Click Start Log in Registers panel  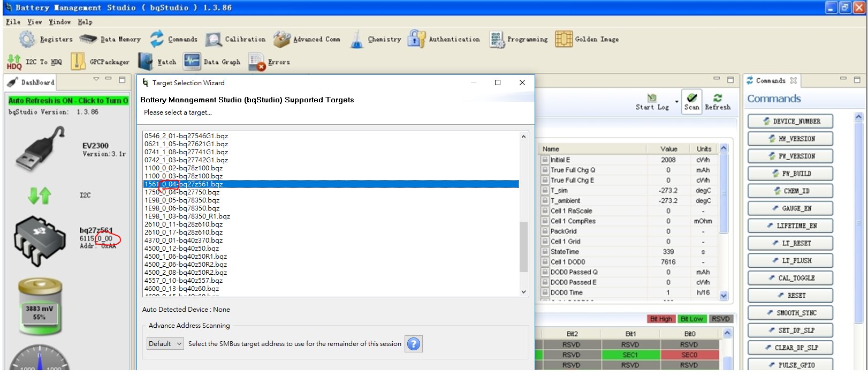click(652, 102)
